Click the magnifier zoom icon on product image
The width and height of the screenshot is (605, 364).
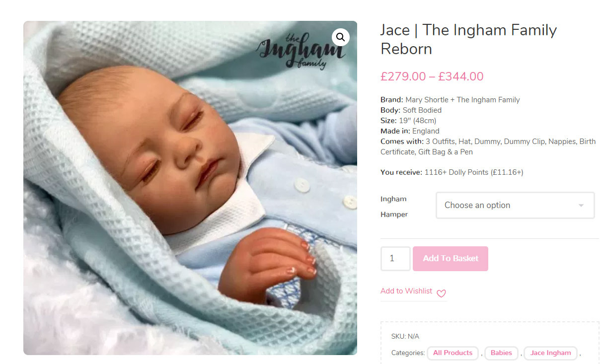point(341,37)
